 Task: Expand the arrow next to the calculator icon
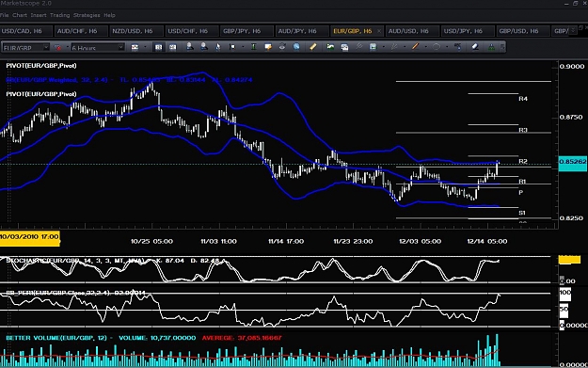383,47
